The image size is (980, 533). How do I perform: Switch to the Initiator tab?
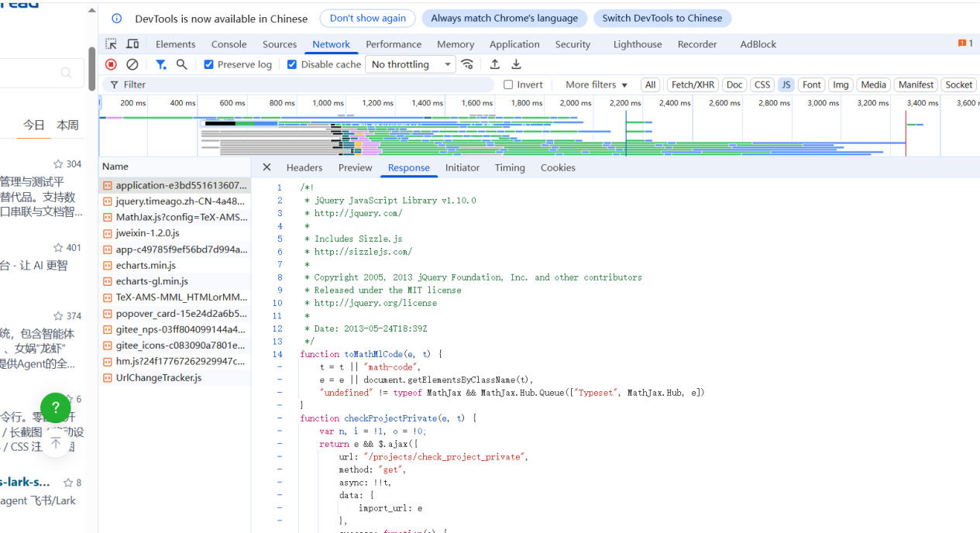462,167
